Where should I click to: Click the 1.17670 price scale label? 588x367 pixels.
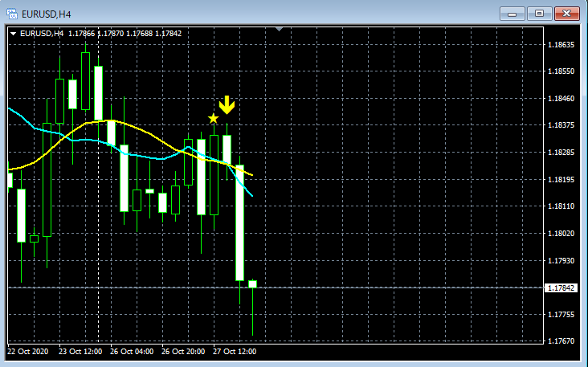(x=561, y=341)
